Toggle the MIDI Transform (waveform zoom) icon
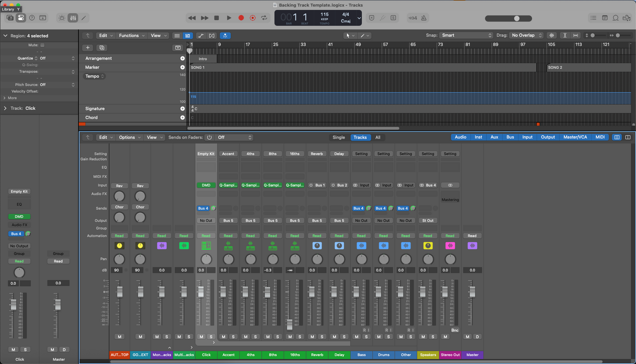Image resolution: width=636 pixels, height=364 pixels. (x=551, y=36)
